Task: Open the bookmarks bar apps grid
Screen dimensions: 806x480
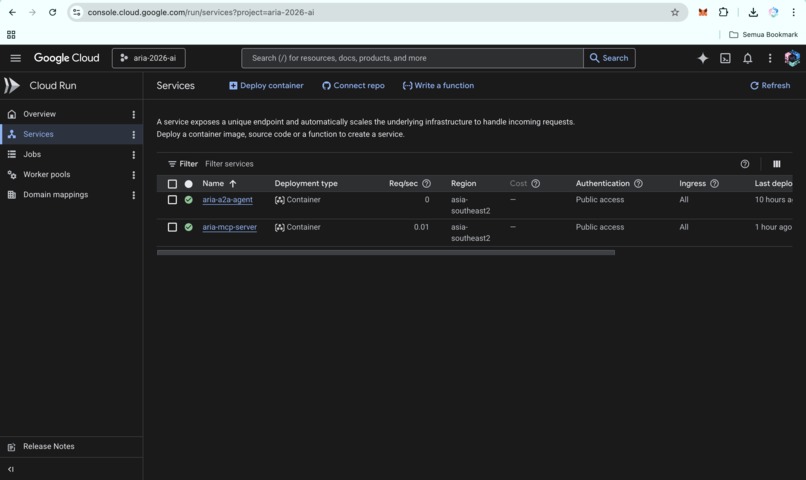Action: point(11,34)
